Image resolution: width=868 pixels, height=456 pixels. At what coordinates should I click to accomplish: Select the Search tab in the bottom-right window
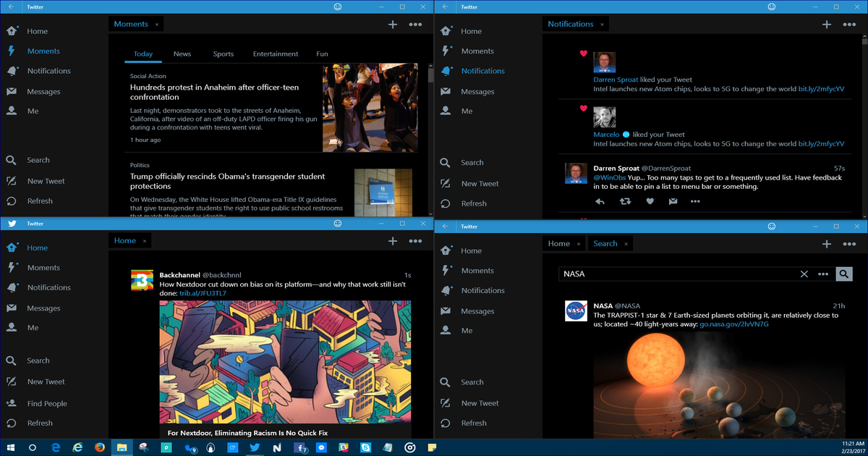(x=605, y=243)
